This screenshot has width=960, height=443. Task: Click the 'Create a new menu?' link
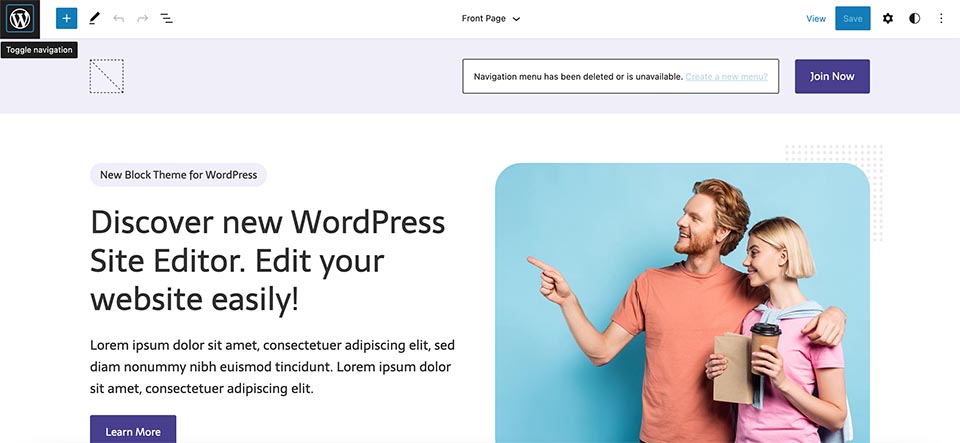coord(726,76)
